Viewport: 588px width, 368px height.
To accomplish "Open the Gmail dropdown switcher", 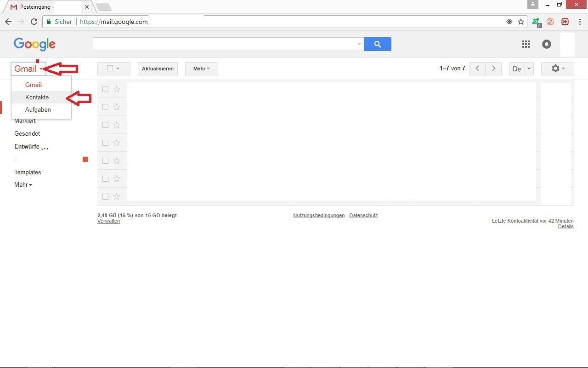I will (x=28, y=69).
